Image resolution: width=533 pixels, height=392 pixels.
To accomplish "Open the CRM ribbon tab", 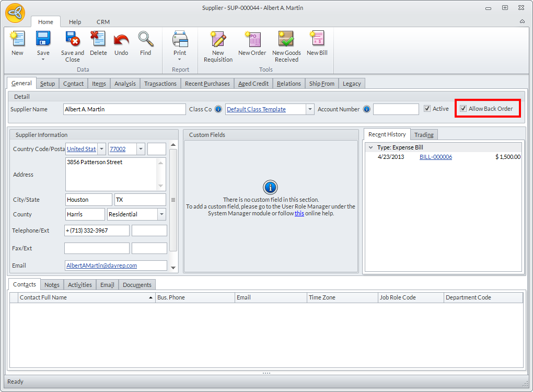I will click(103, 22).
